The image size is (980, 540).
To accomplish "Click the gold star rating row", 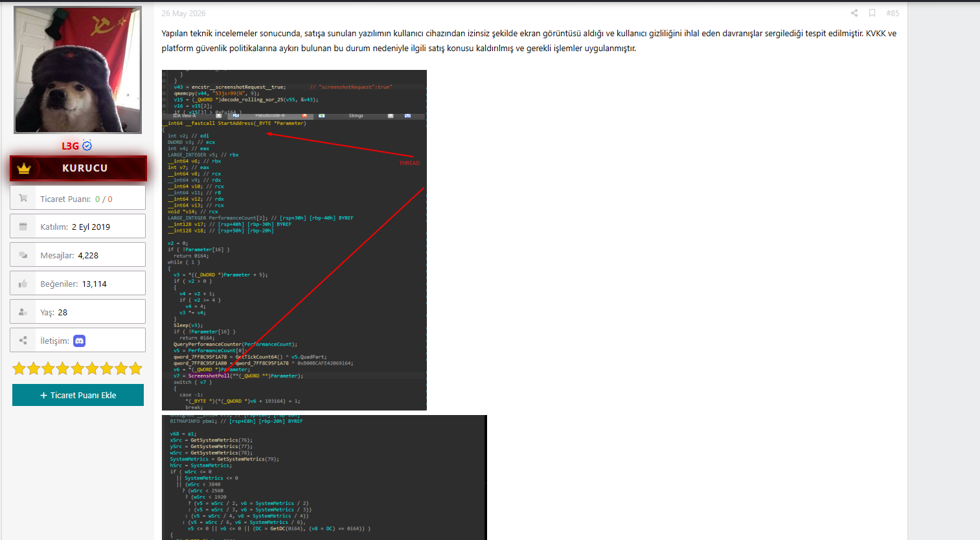I will pyautogui.click(x=77, y=368).
